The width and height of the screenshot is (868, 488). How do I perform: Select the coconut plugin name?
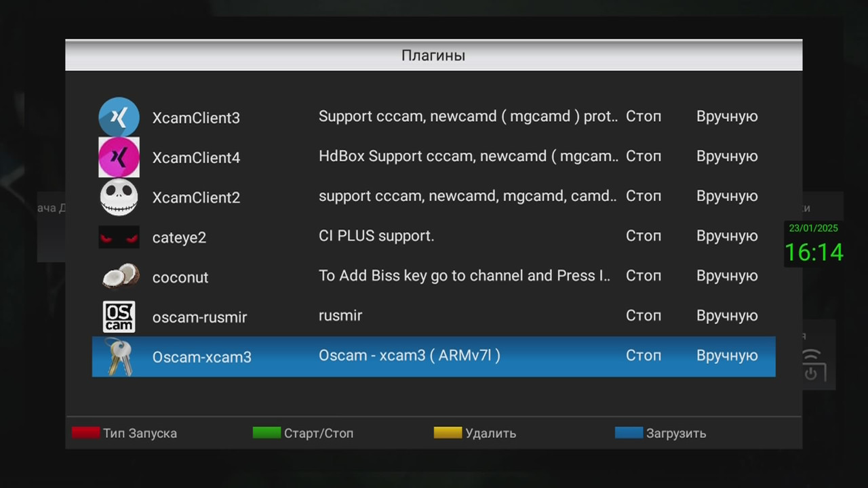coord(180,278)
